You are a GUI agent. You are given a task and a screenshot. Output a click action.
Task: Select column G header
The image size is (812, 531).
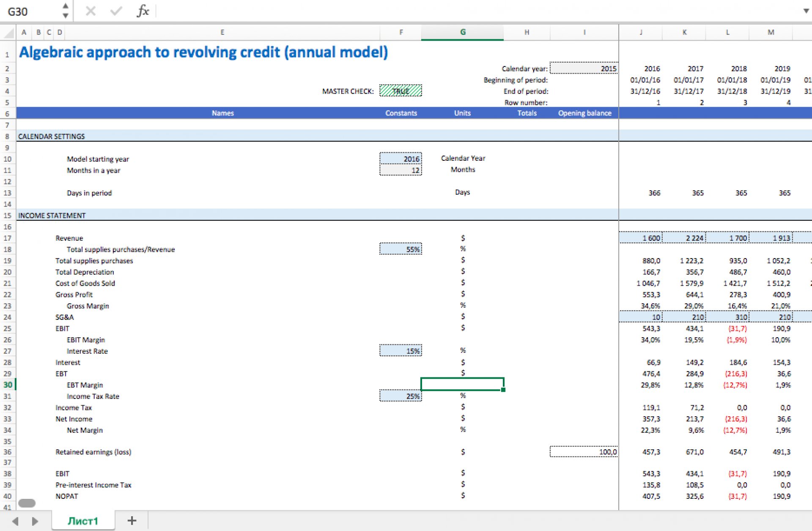[x=462, y=32]
